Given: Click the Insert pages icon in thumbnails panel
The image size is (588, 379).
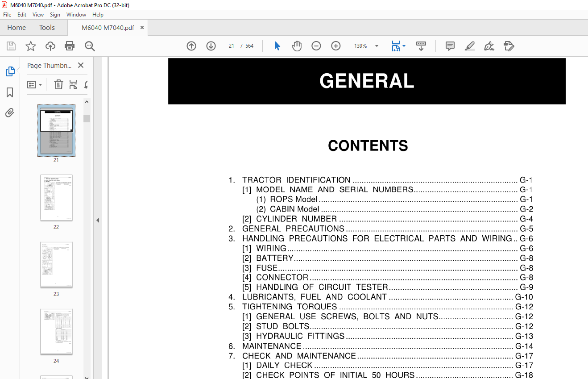Looking at the screenshot, I should (x=73, y=84).
